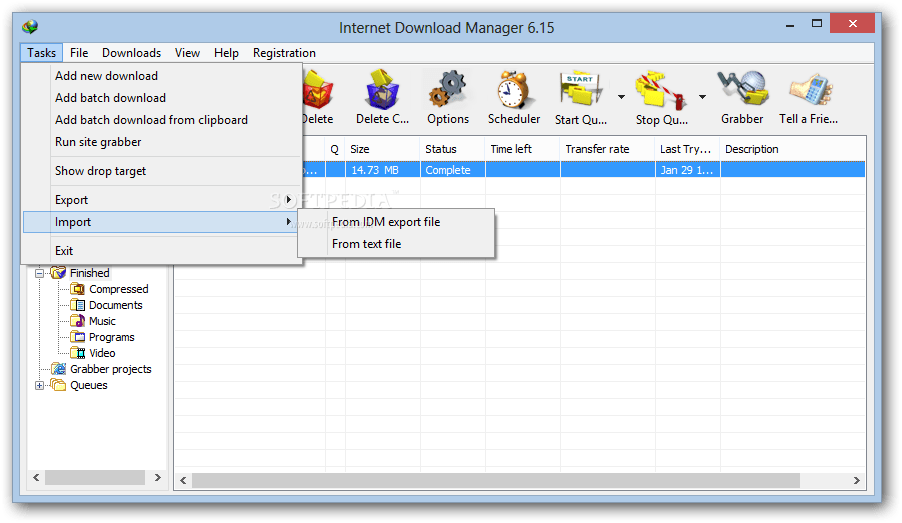Expand the Queues tree node
The width and height of the screenshot is (902, 523).
tap(39, 385)
